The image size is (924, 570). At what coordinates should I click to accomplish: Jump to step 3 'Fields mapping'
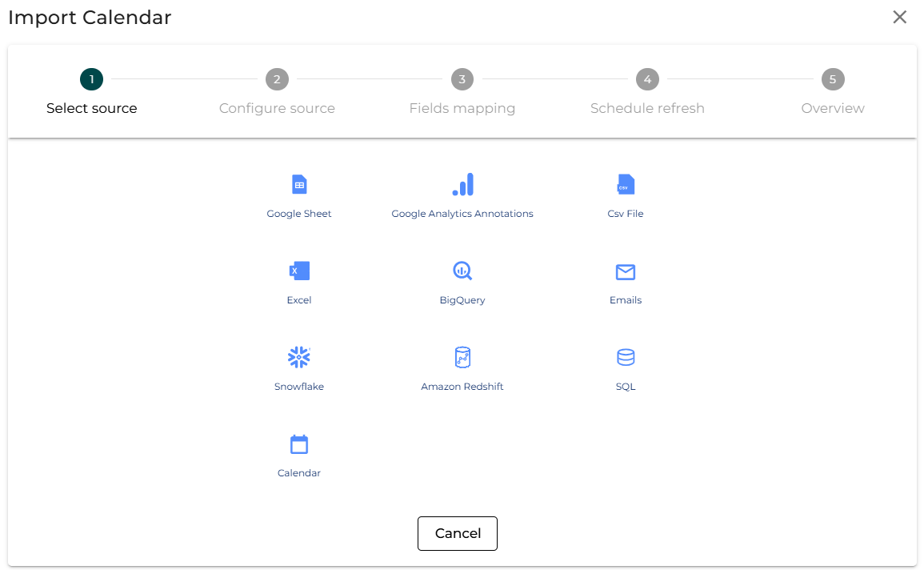[462, 80]
